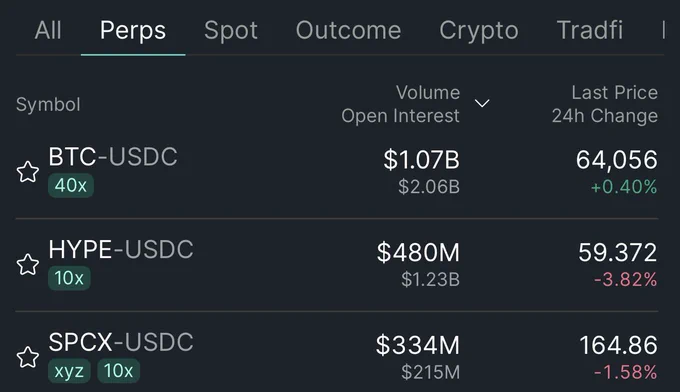Open the HYPE-USDC market
The height and width of the screenshot is (392, 680).
pos(337,265)
